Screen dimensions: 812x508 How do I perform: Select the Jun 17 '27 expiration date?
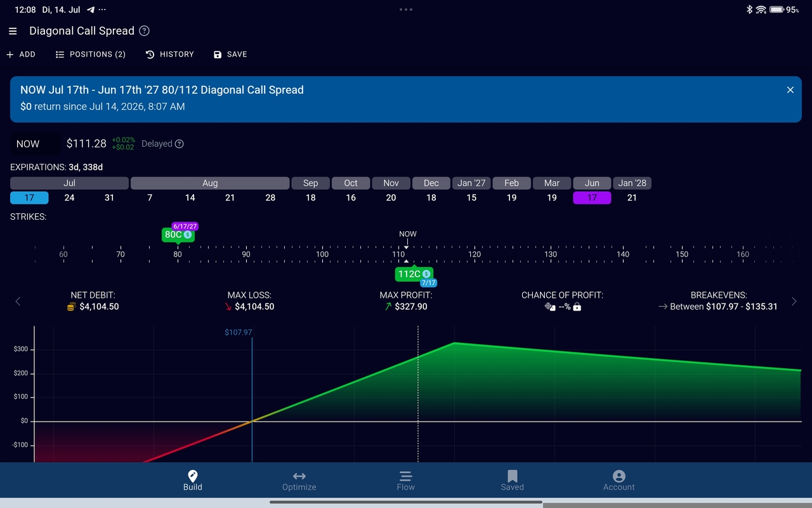click(x=592, y=197)
